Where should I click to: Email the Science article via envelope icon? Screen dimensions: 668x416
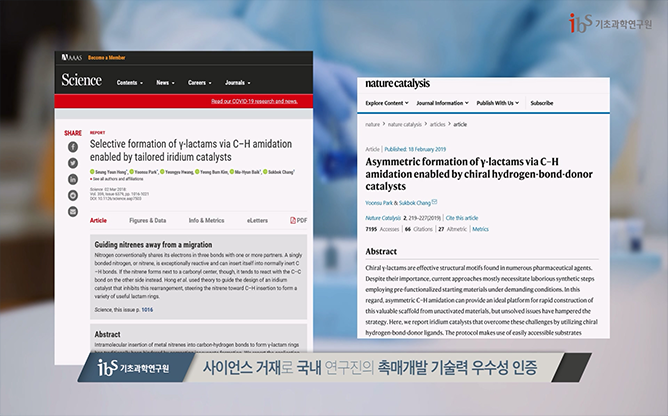click(x=73, y=212)
